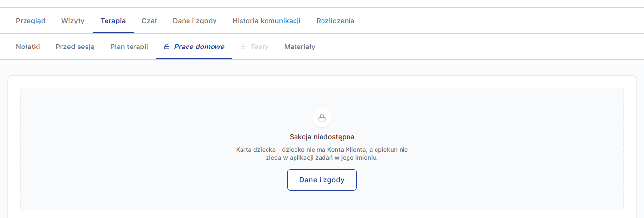Image resolution: width=644 pixels, height=218 pixels.
Task: Open the Notatki sub-tab
Action: 28,47
